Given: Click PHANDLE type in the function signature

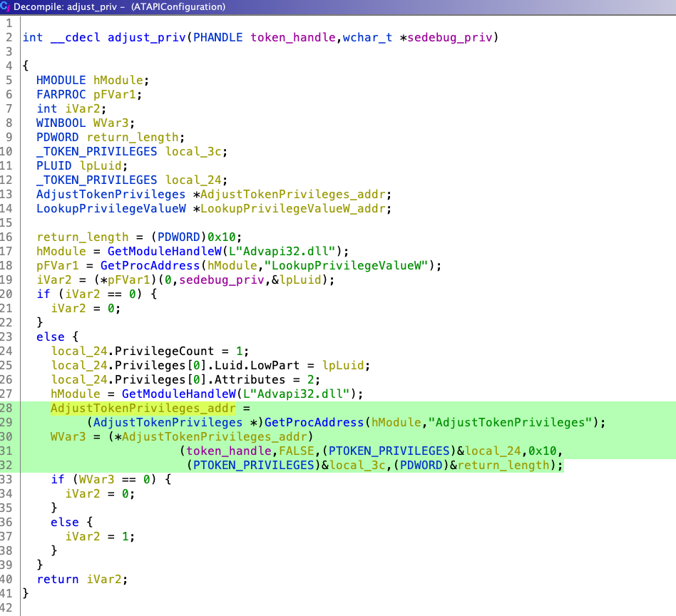Looking at the screenshot, I should pos(217,38).
